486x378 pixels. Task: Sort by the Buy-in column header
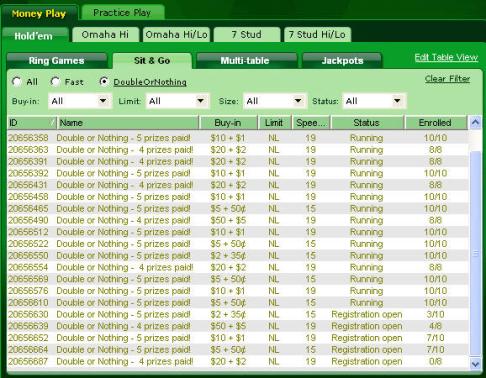(x=228, y=123)
